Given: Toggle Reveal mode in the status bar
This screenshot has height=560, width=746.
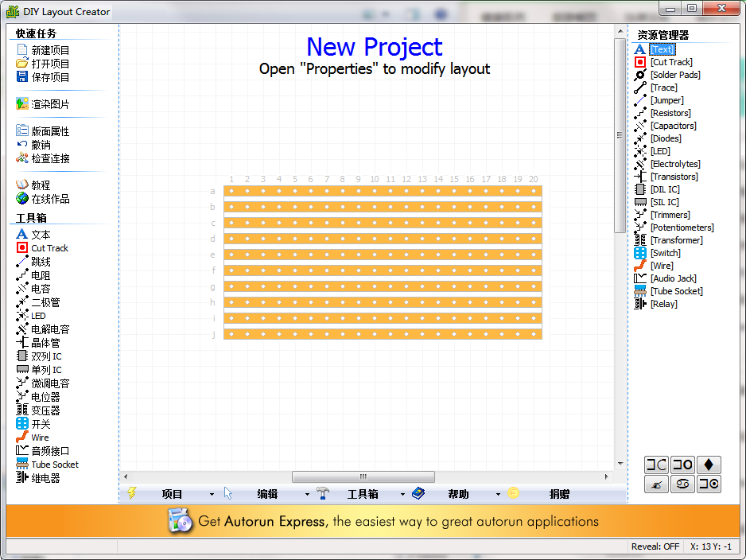Looking at the screenshot, I should pos(655,546).
